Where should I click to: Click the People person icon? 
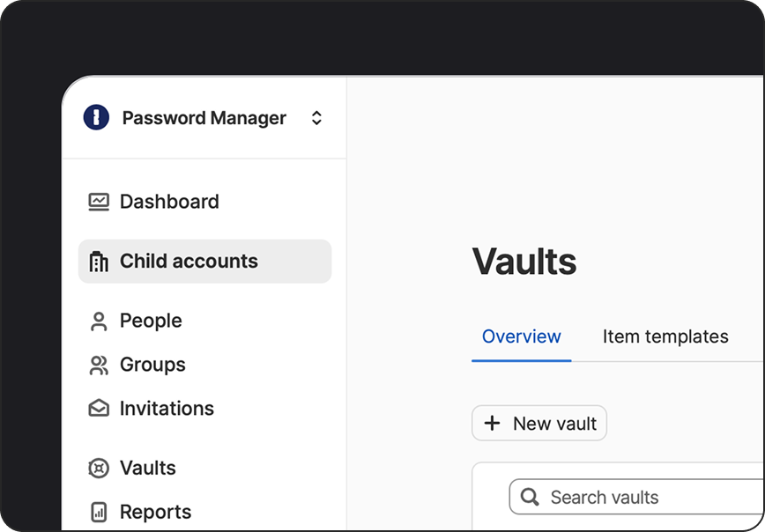pos(99,321)
